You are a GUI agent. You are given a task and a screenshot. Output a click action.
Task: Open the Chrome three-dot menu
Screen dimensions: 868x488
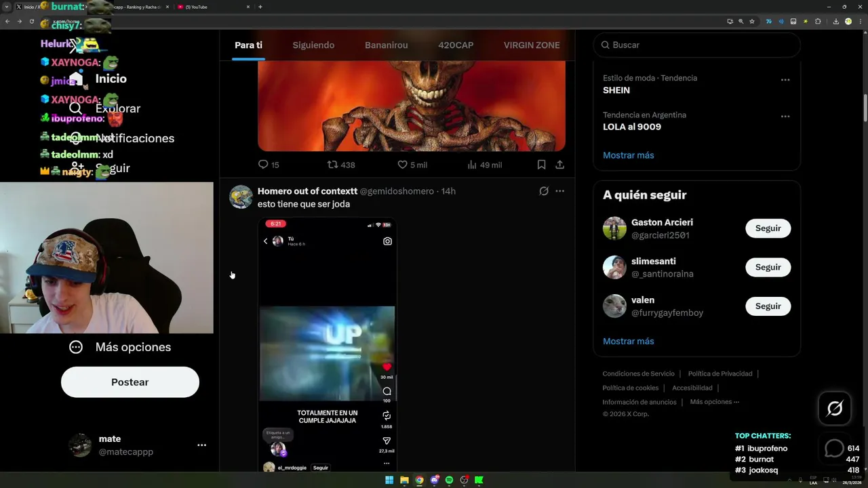[861, 21]
